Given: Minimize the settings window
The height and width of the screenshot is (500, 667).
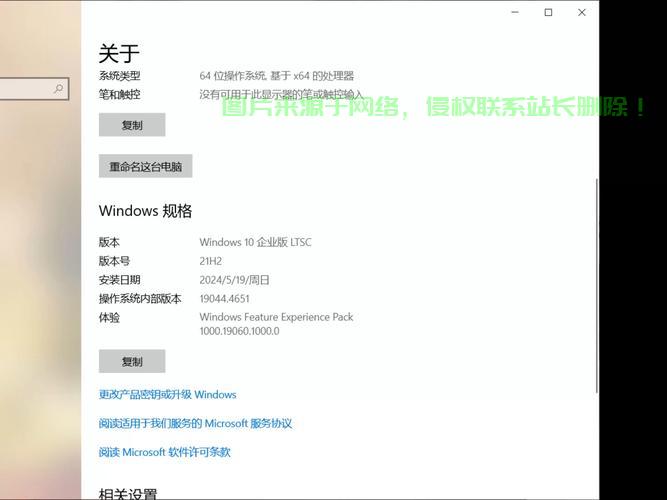Looking at the screenshot, I should tap(515, 12).
